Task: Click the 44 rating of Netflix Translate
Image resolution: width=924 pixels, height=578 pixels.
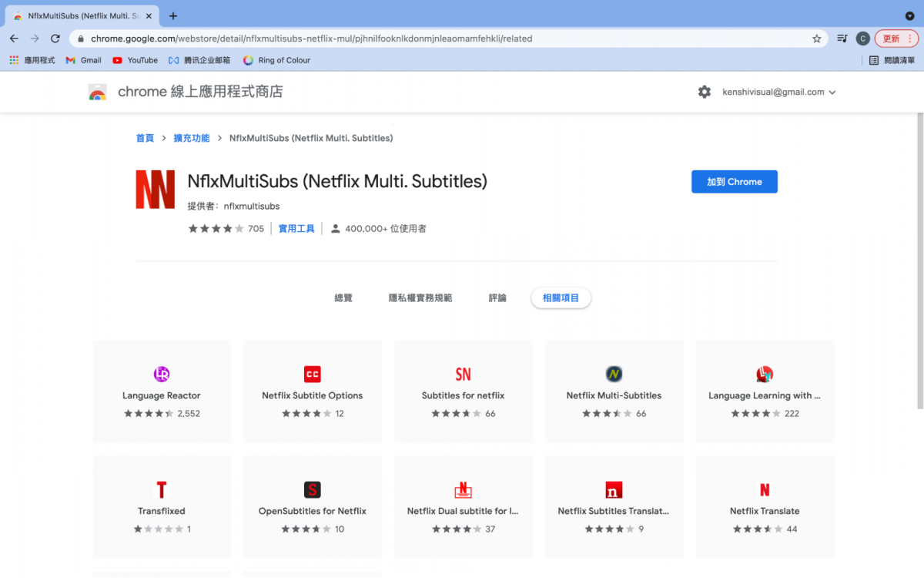Action: (765, 529)
